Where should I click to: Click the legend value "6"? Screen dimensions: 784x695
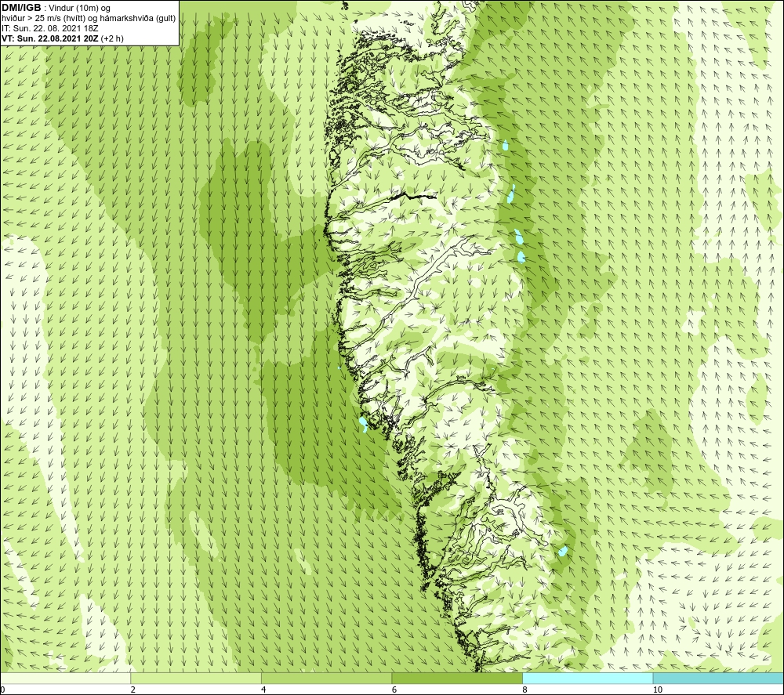pos(394,690)
